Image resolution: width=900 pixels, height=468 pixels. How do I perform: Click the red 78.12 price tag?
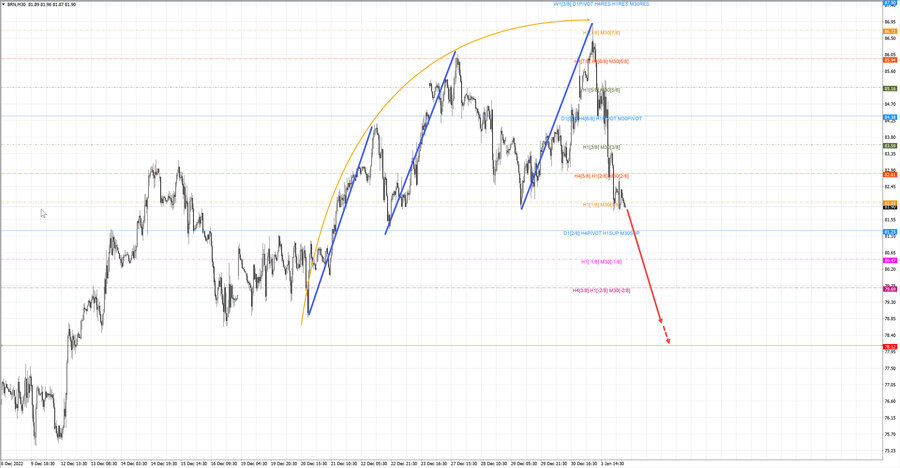(x=890, y=347)
